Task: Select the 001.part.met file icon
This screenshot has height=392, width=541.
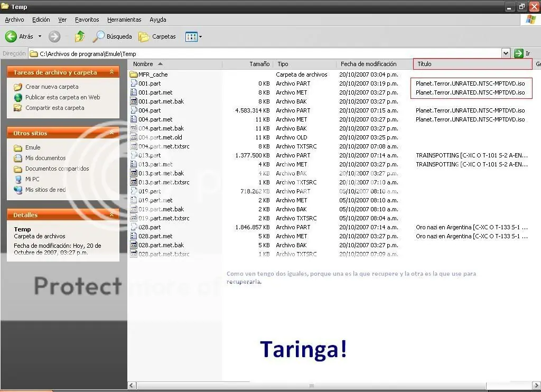Action: coord(134,92)
